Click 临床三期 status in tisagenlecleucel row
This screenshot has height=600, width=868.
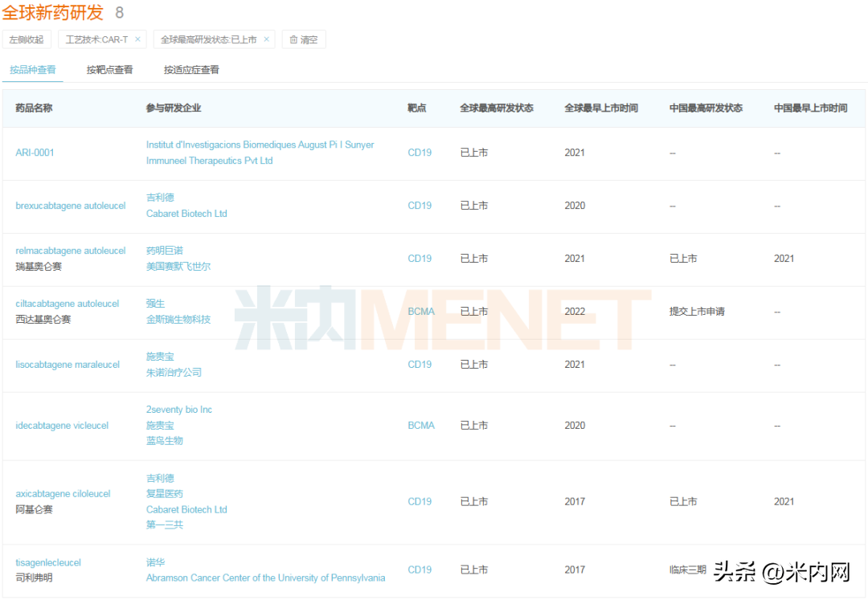pos(687,569)
